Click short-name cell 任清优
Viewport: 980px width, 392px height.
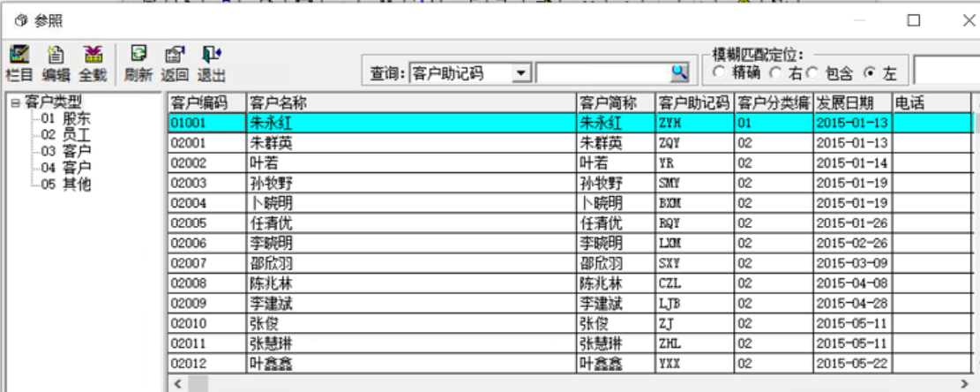[x=616, y=223]
